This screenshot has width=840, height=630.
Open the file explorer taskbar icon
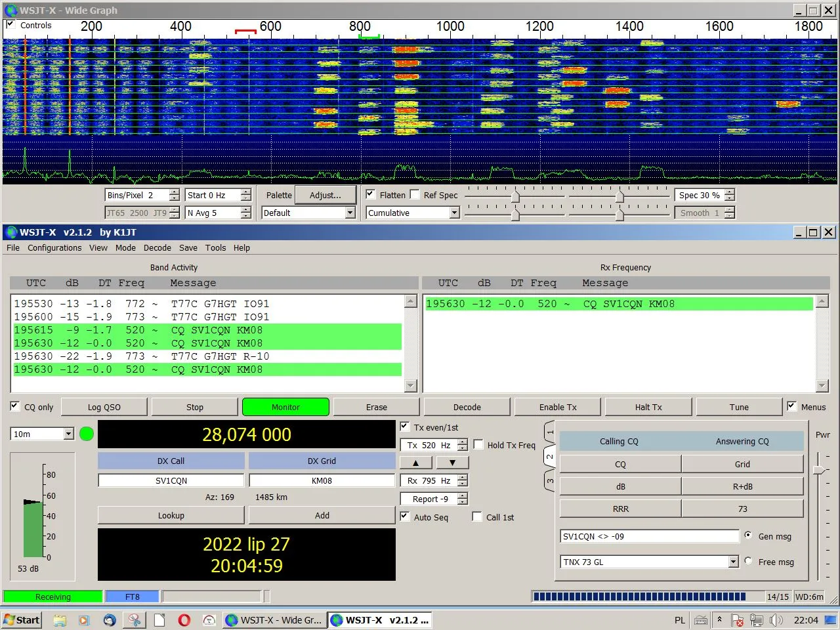point(60,620)
